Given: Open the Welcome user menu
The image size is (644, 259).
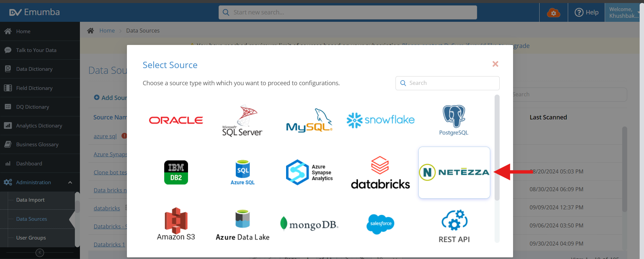Looking at the screenshot, I should coord(624,13).
